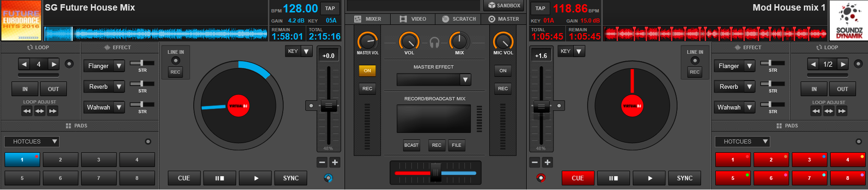The height and width of the screenshot is (190, 868).
Task: Open the left deck Wahwah effect dropdown
Action: click(x=119, y=107)
